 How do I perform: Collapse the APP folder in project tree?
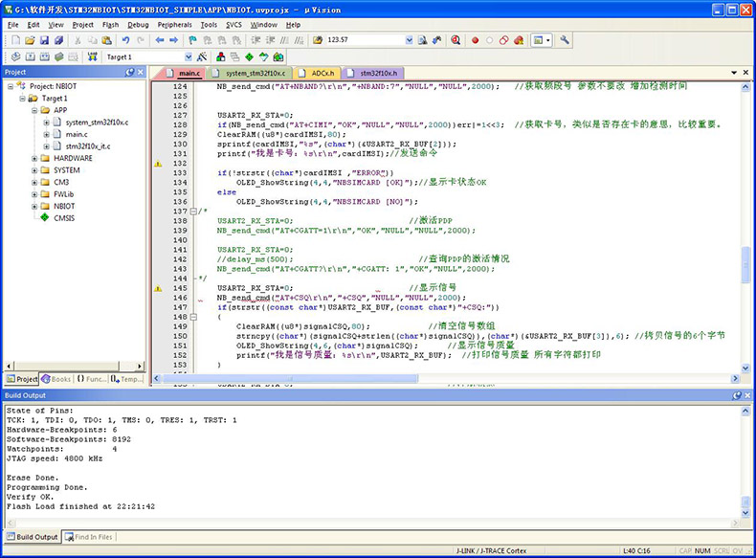pyautogui.click(x=33, y=110)
